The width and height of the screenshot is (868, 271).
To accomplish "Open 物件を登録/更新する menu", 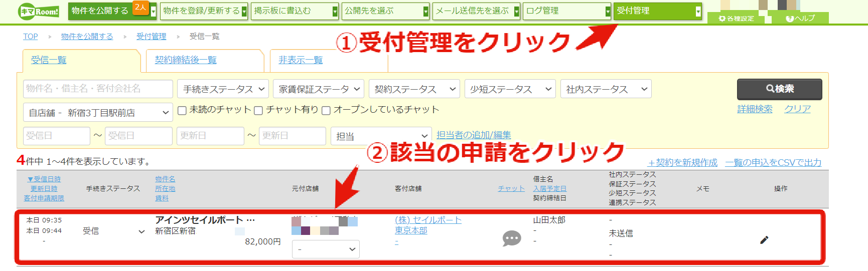I will click(204, 11).
